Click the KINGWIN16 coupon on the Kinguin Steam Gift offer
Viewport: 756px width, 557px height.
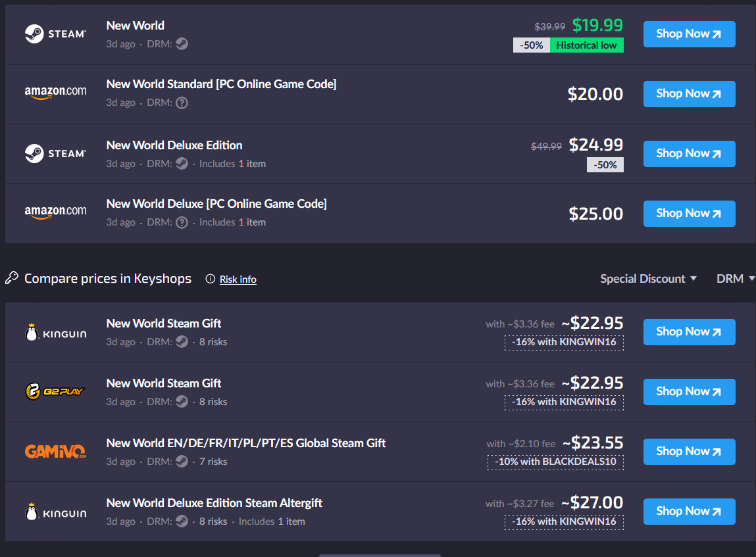(564, 342)
